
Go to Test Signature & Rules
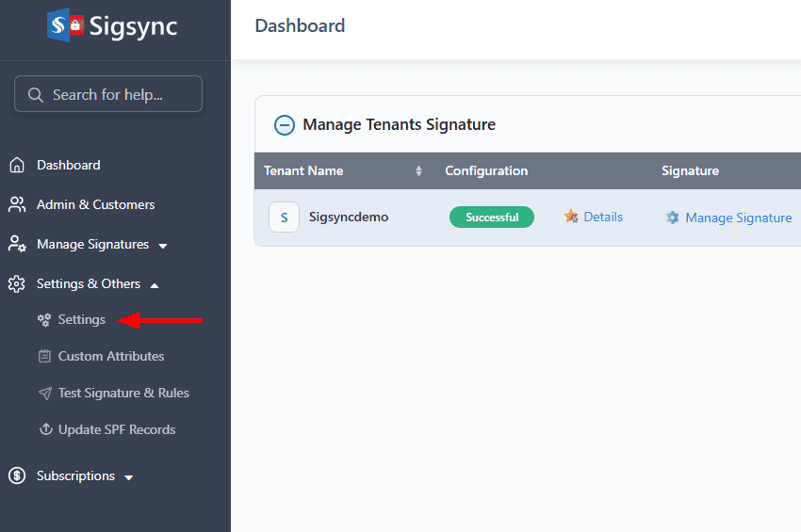[123, 394]
